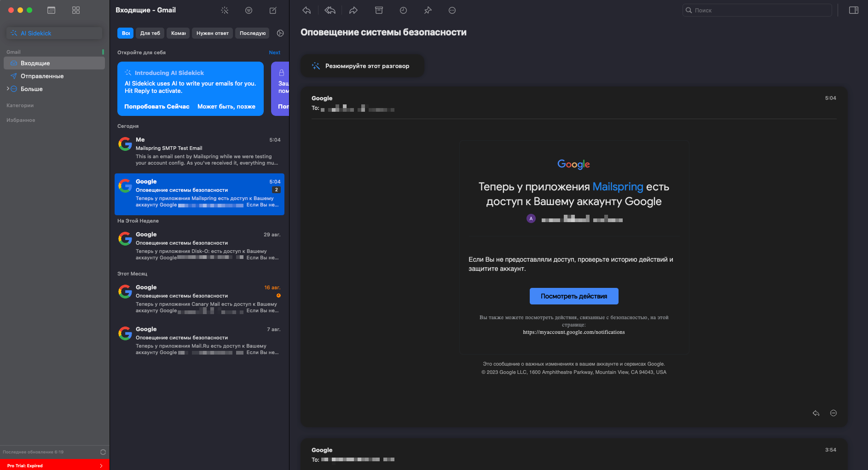The image size is (868, 470).
Task: Toggle the right sidebar panel icon
Action: (x=854, y=10)
